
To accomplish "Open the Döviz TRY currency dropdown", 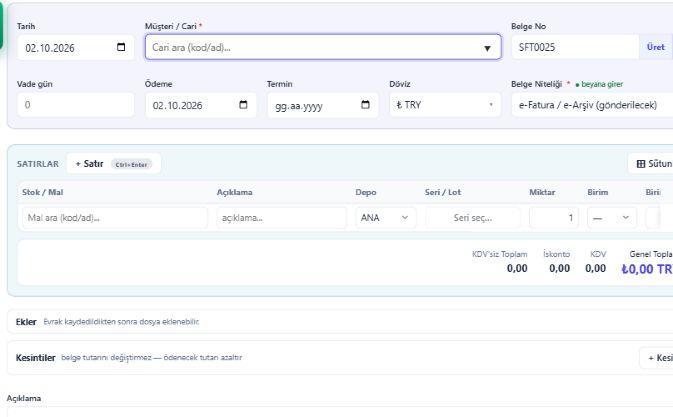I will pyautogui.click(x=445, y=105).
